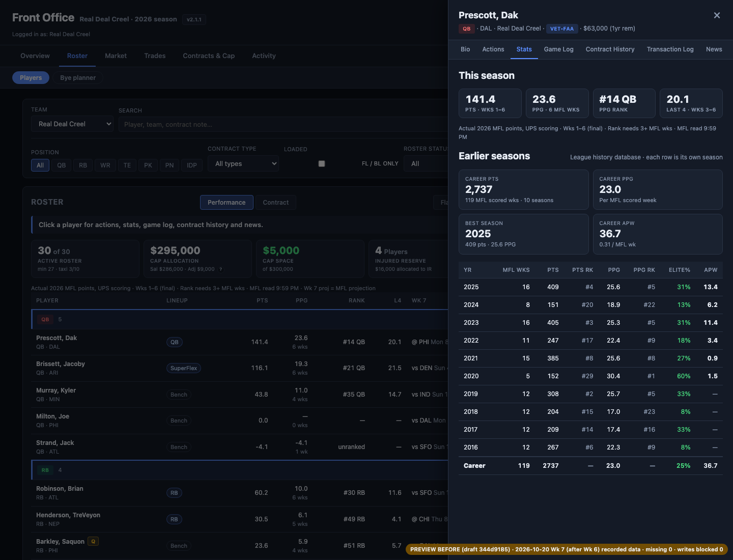Open the News tab in player panel
This screenshot has height=560, width=733.
(714, 49)
